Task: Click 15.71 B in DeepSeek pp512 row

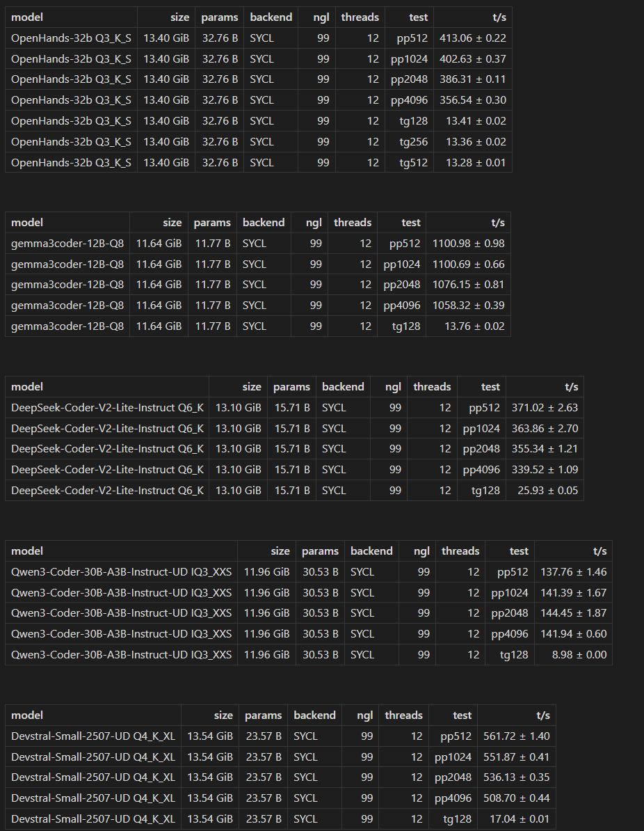Action: (x=292, y=408)
